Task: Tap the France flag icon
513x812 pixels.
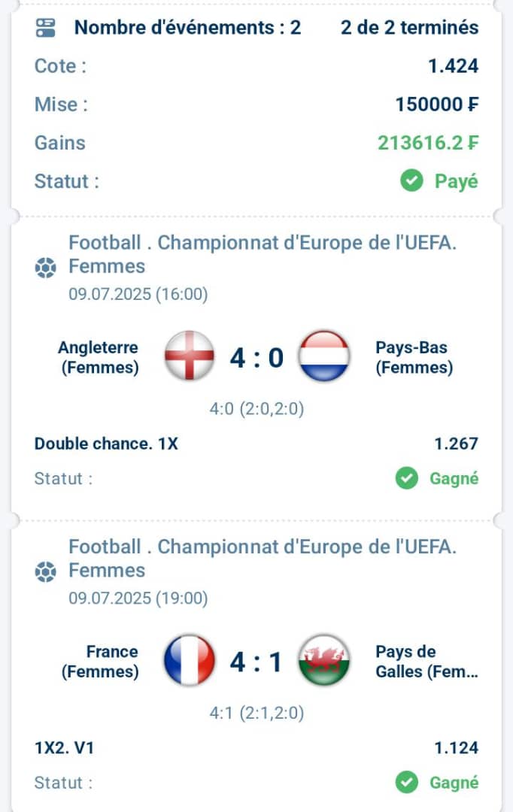Action: (x=189, y=660)
